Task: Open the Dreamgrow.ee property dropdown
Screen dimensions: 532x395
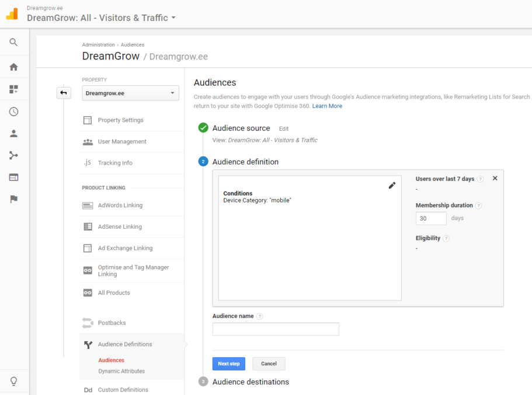Action: tap(130, 93)
